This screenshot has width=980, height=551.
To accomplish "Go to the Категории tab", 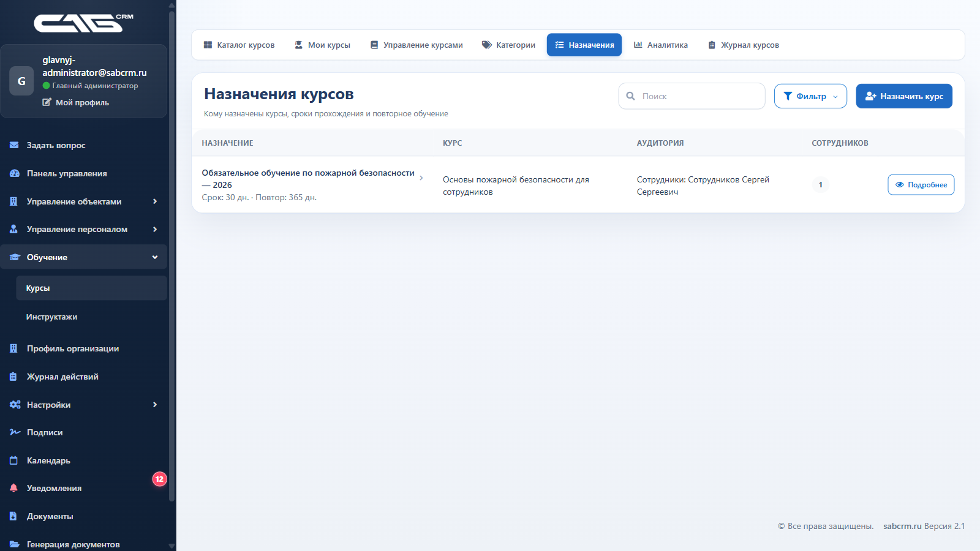I will pos(508,45).
